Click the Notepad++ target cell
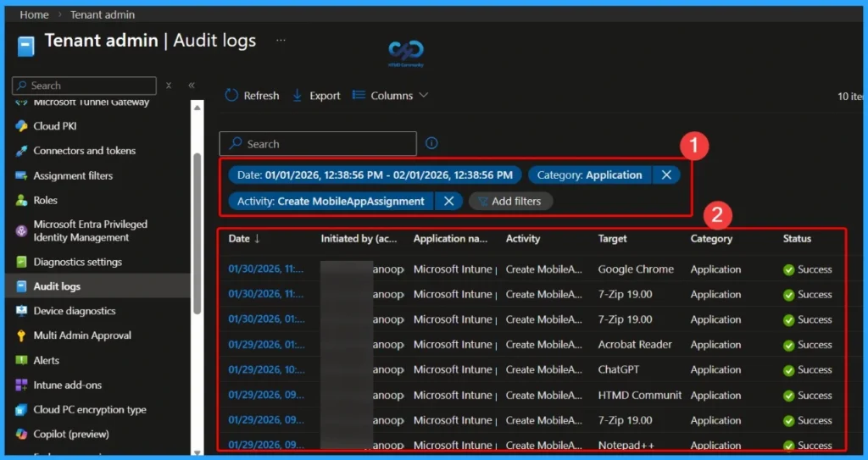868x460 pixels. (626, 445)
